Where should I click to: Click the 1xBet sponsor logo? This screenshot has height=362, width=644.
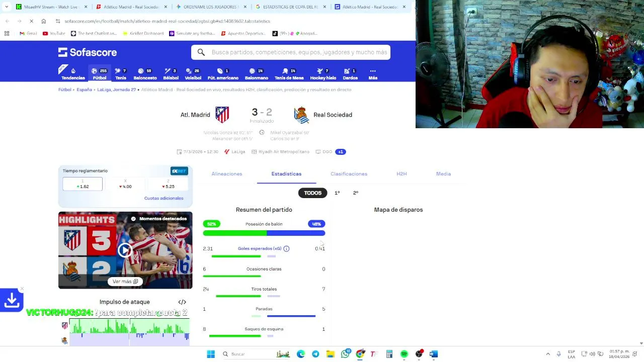click(x=179, y=171)
